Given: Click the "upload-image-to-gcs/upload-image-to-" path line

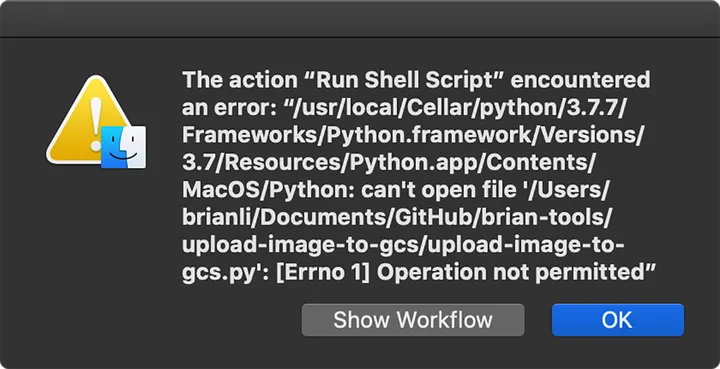Looking at the screenshot, I should click(403, 246).
